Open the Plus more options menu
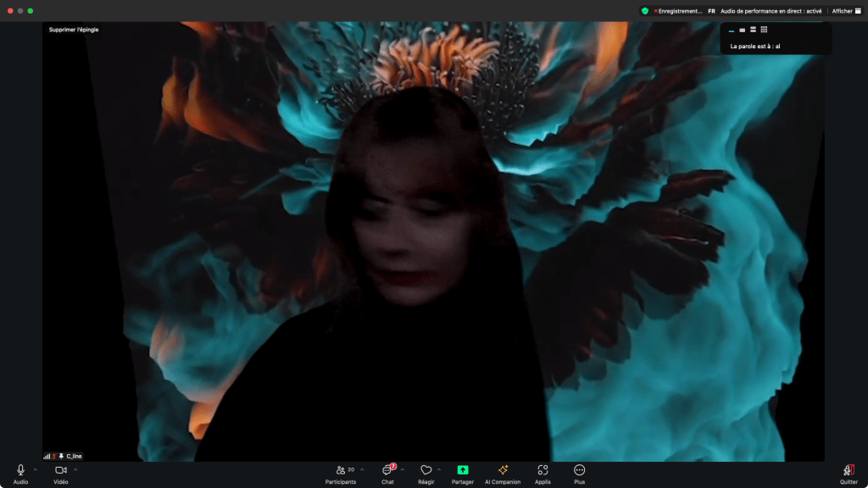 579,470
